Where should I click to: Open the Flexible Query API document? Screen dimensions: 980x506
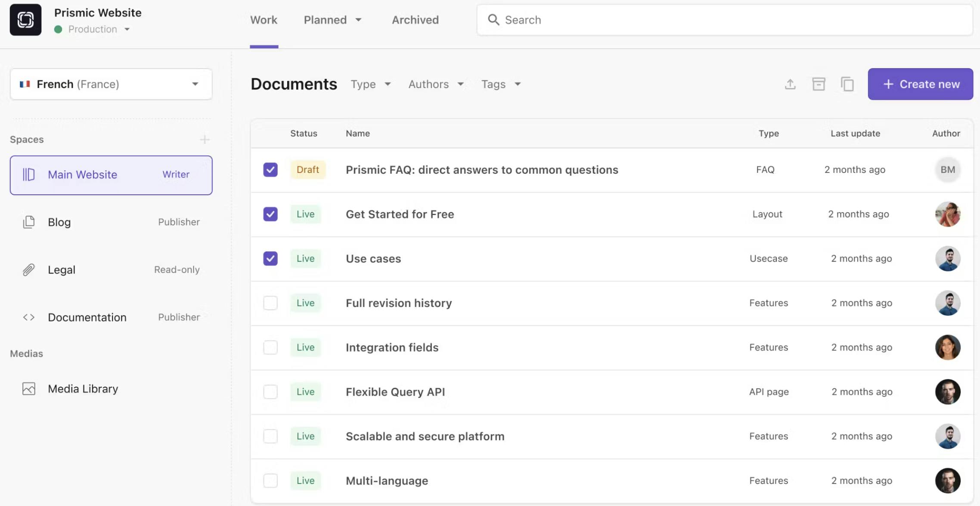(x=395, y=392)
